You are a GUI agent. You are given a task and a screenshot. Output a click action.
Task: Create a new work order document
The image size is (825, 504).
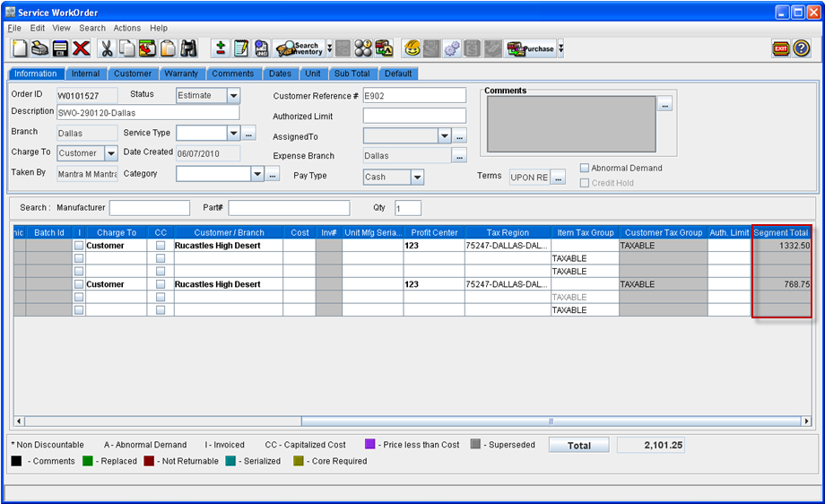20,48
